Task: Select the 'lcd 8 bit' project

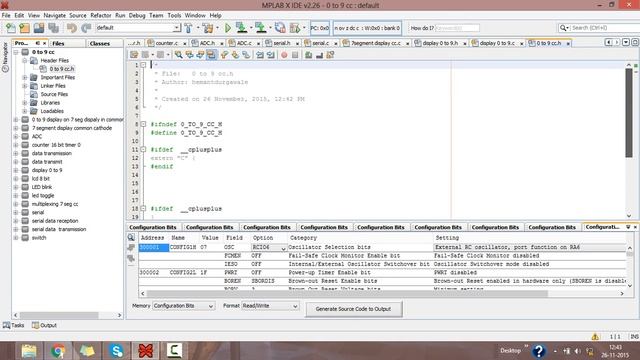Action: 40,179
